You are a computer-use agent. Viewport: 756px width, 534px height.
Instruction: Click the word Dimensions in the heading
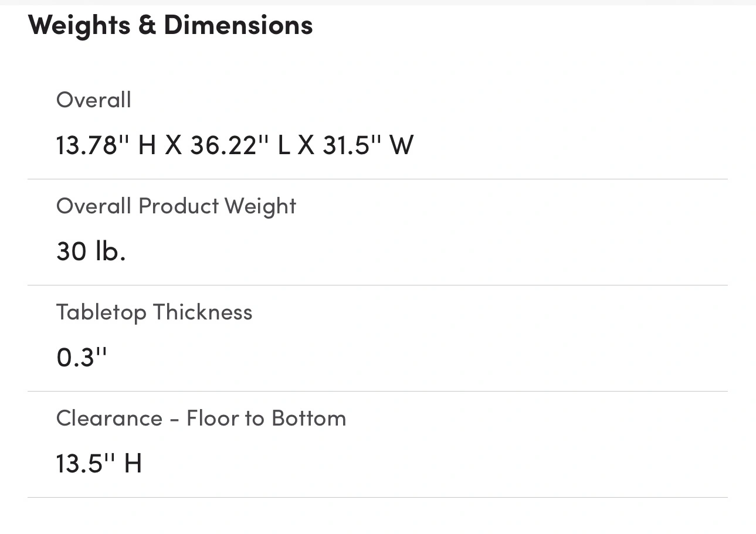click(x=238, y=25)
